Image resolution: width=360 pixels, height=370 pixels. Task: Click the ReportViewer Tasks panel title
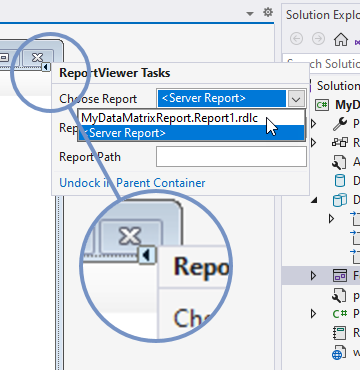115,73
